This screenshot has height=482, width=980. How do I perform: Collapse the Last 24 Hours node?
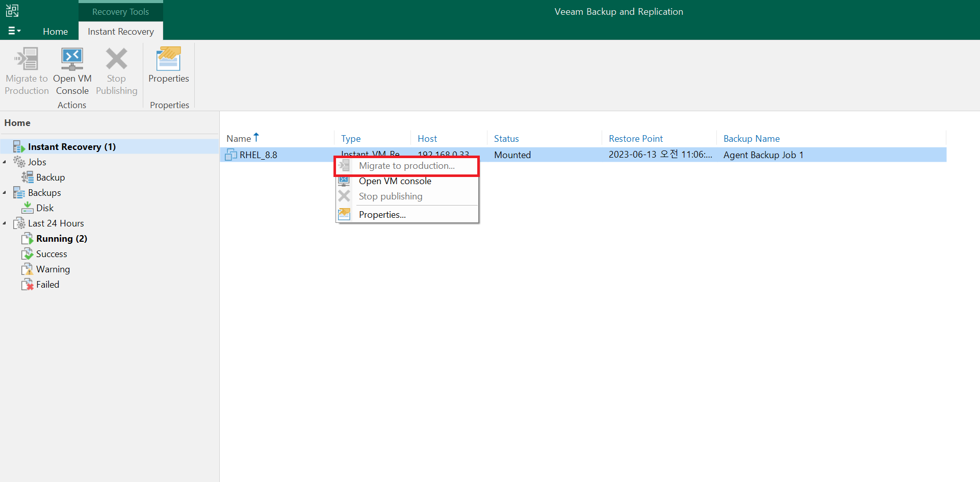click(x=5, y=223)
